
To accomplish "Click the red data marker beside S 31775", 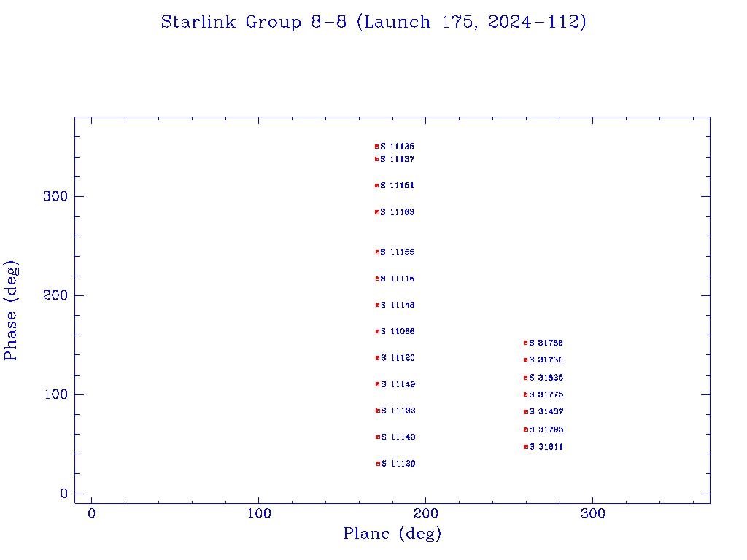I will click(525, 394).
